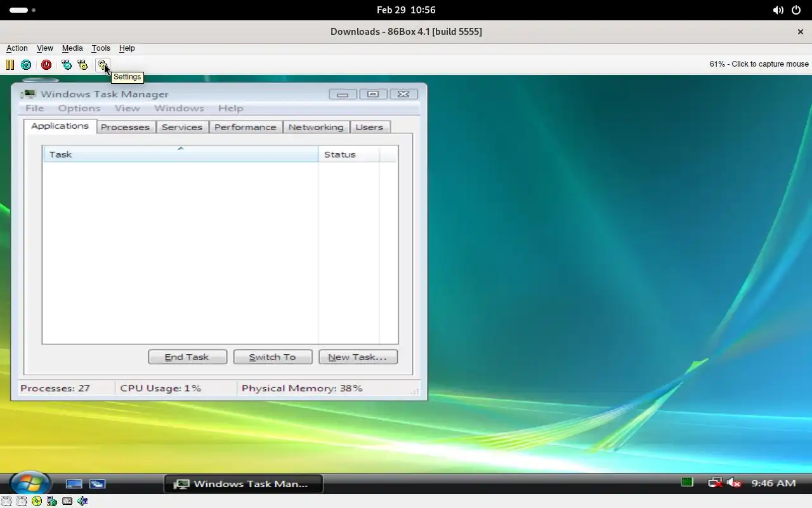Open the 86Box View menu
The width and height of the screenshot is (812, 508).
45,48
